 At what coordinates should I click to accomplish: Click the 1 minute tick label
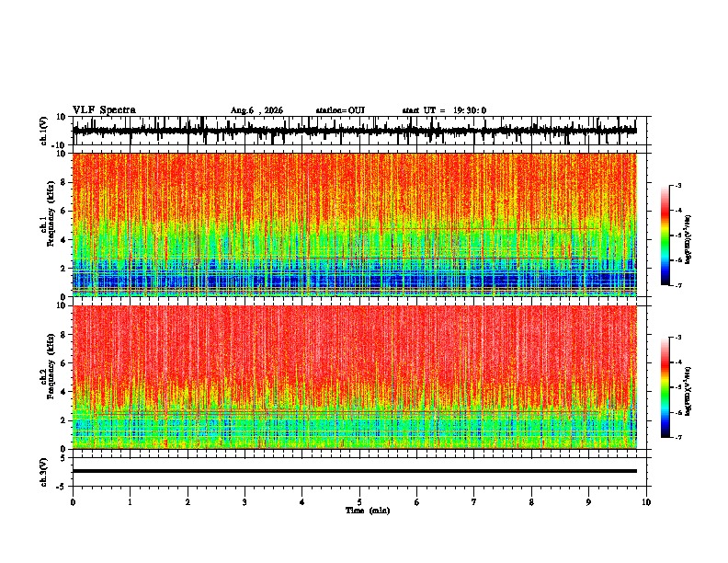(130, 502)
